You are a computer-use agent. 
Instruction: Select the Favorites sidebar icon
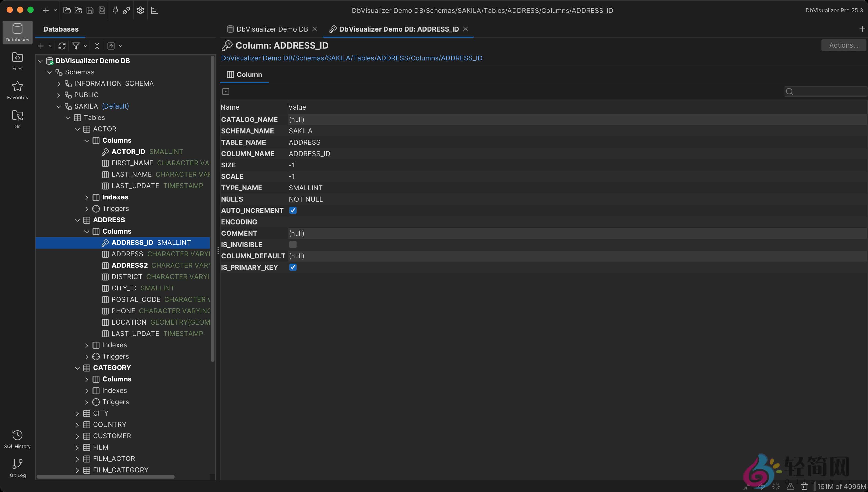click(17, 90)
